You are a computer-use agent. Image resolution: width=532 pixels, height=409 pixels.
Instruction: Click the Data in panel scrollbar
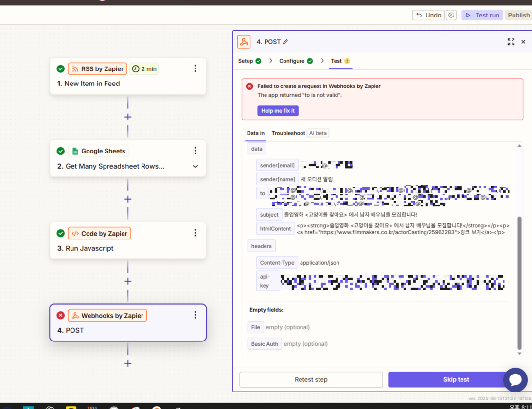[519, 283]
